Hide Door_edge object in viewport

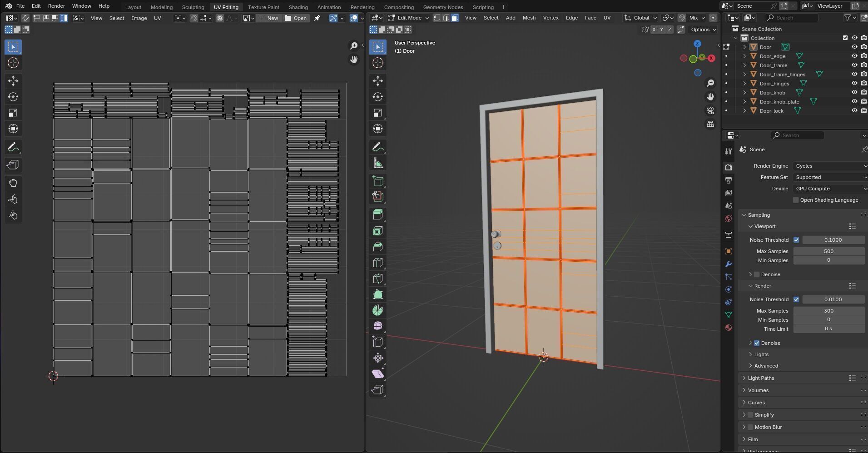click(x=854, y=56)
